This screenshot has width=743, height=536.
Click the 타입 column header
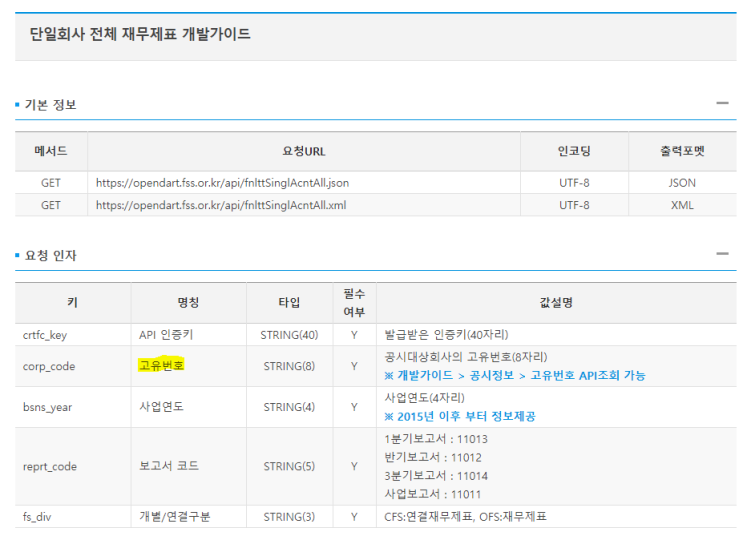coord(289,302)
